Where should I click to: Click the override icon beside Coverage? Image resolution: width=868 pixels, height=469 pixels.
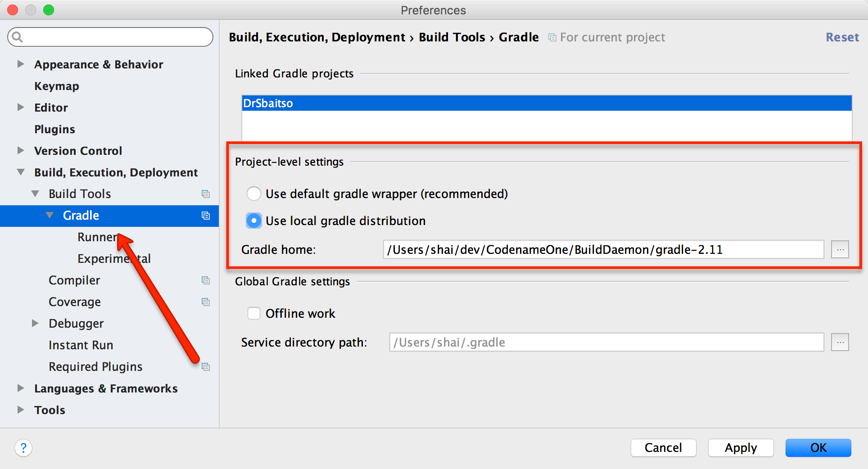[x=206, y=302]
